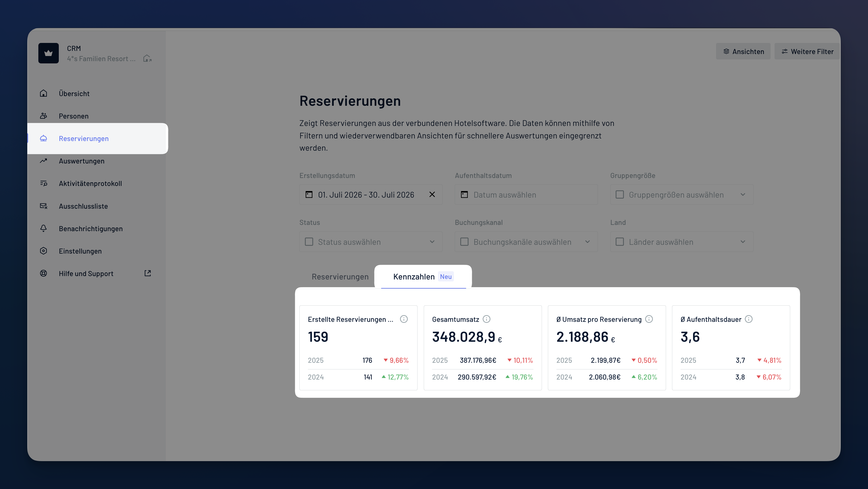Click info icon for Ø Umsatz pro Reservierung
The height and width of the screenshot is (489, 868).
coord(649,319)
